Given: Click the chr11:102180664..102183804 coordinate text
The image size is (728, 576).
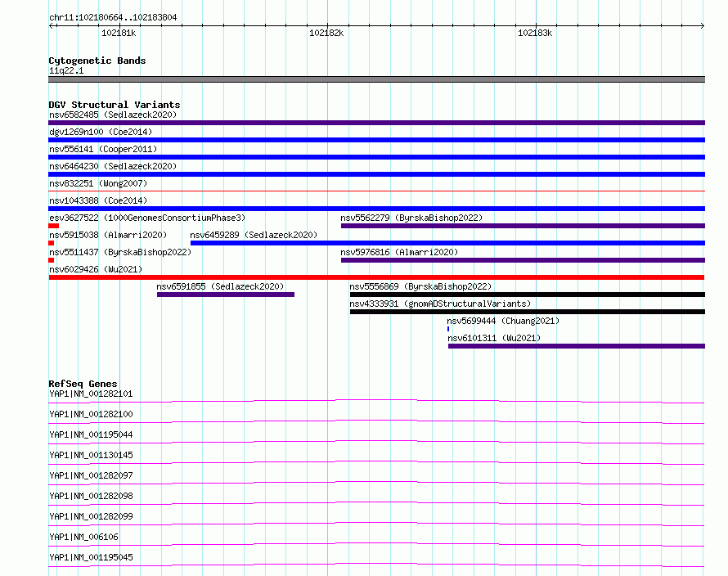Looking at the screenshot, I should point(113,18).
